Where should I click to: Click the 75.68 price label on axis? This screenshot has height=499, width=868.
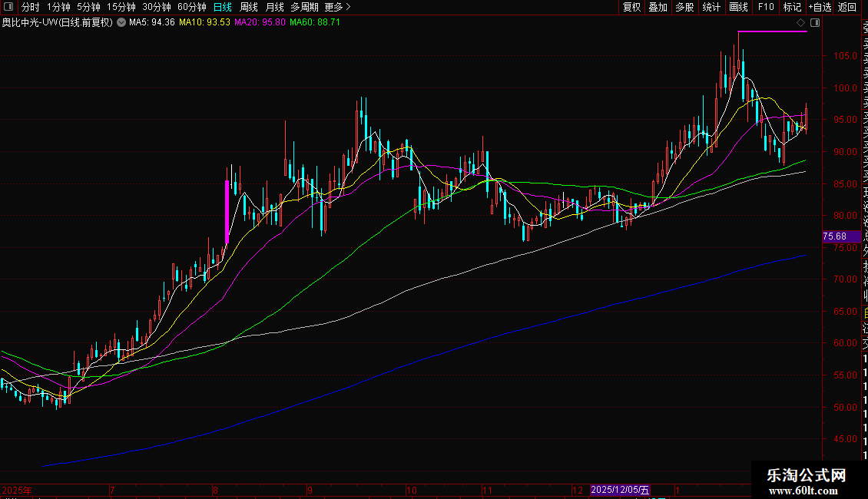coord(834,236)
